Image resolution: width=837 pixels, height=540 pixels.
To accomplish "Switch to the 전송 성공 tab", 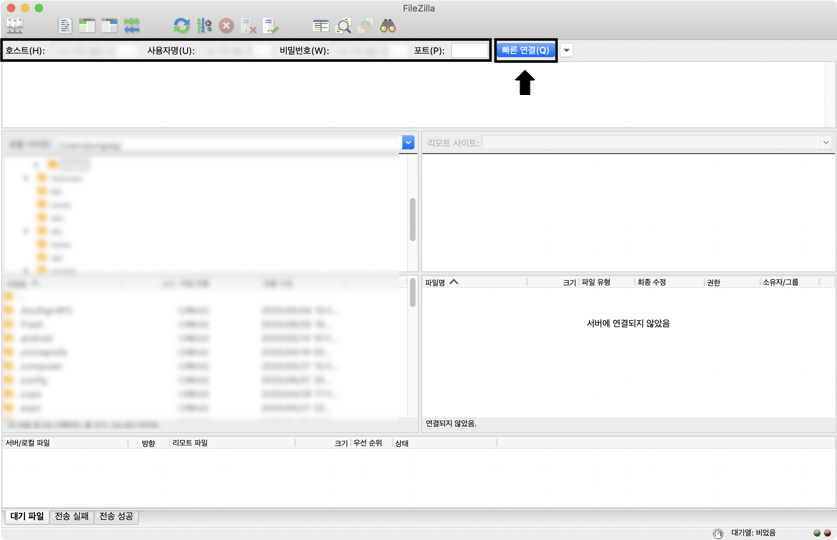I will (x=116, y=516).
